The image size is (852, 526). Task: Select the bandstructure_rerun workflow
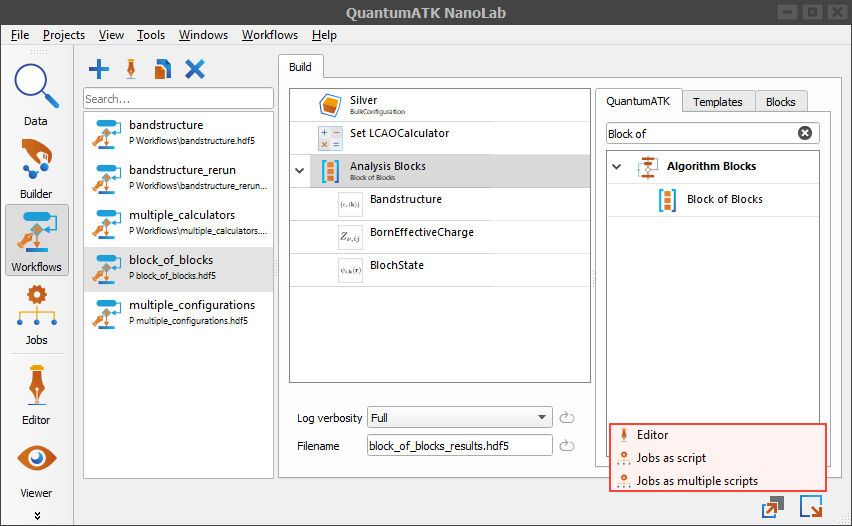tap(178, 179)
